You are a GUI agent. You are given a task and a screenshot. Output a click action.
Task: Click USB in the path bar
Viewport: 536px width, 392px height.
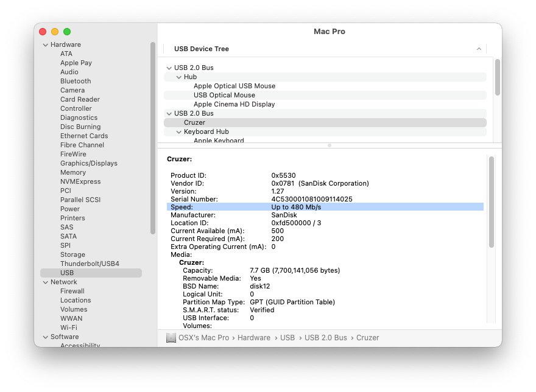coord(287,338)
